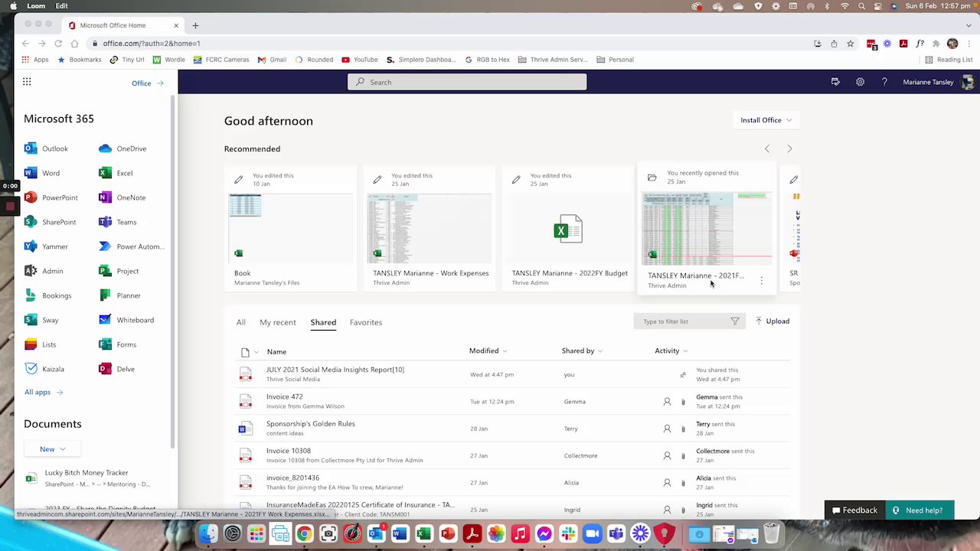
Task: Open the Feedback button
Action: point(854,510)
